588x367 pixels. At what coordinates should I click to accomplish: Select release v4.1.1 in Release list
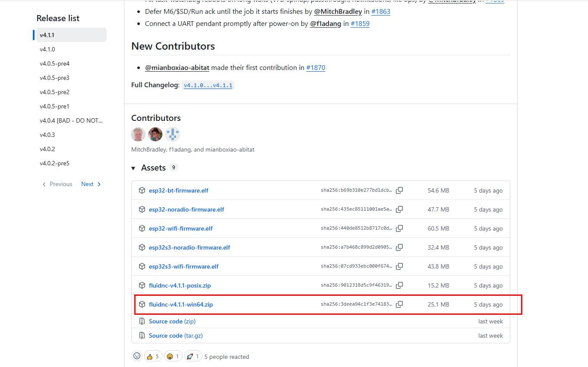point(71,35)
